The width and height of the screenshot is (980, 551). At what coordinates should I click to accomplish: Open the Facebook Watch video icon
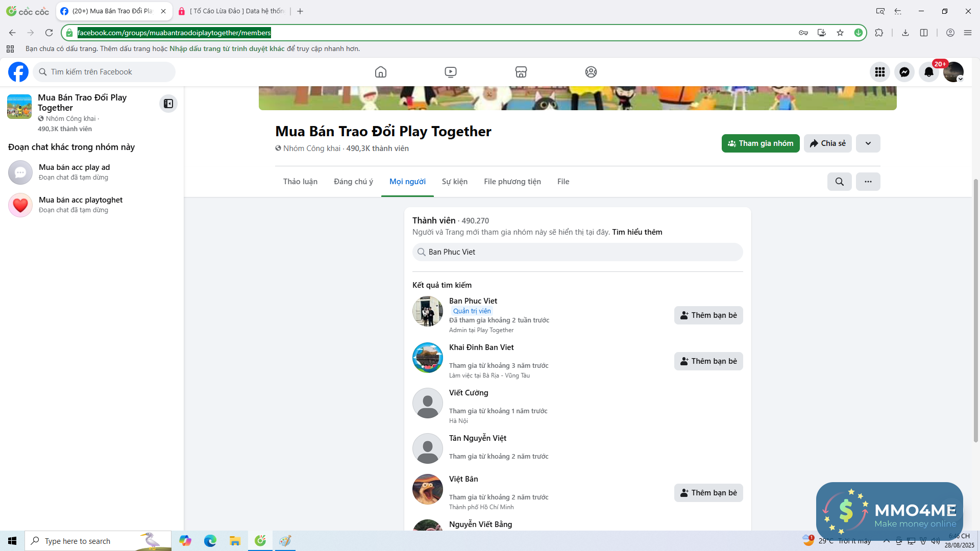click(450, 72)
